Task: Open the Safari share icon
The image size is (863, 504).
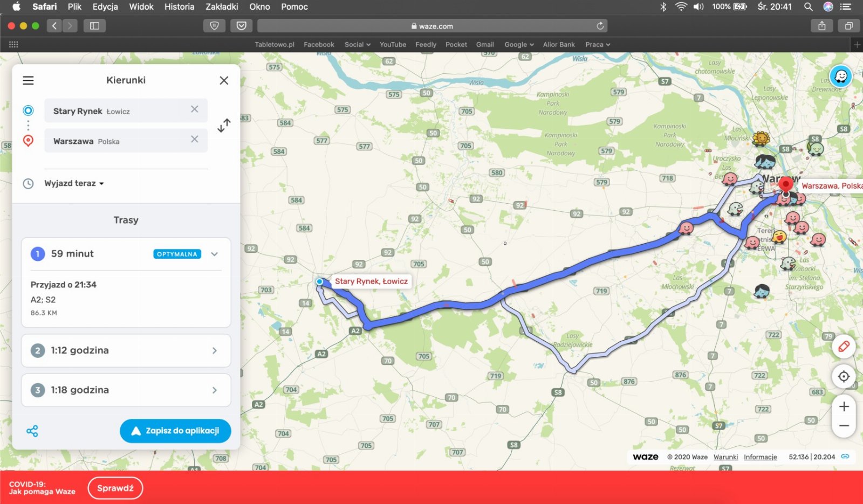Action: tap(821, 25)
